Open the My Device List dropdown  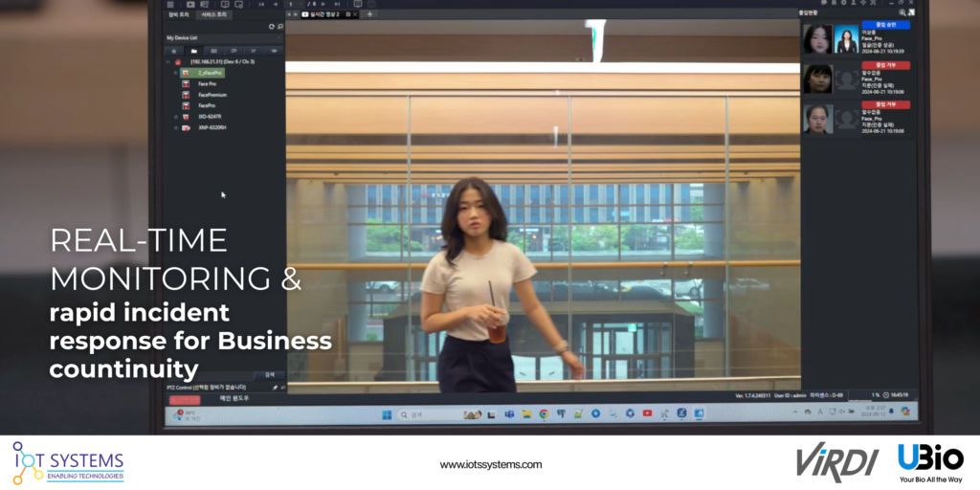278,37
